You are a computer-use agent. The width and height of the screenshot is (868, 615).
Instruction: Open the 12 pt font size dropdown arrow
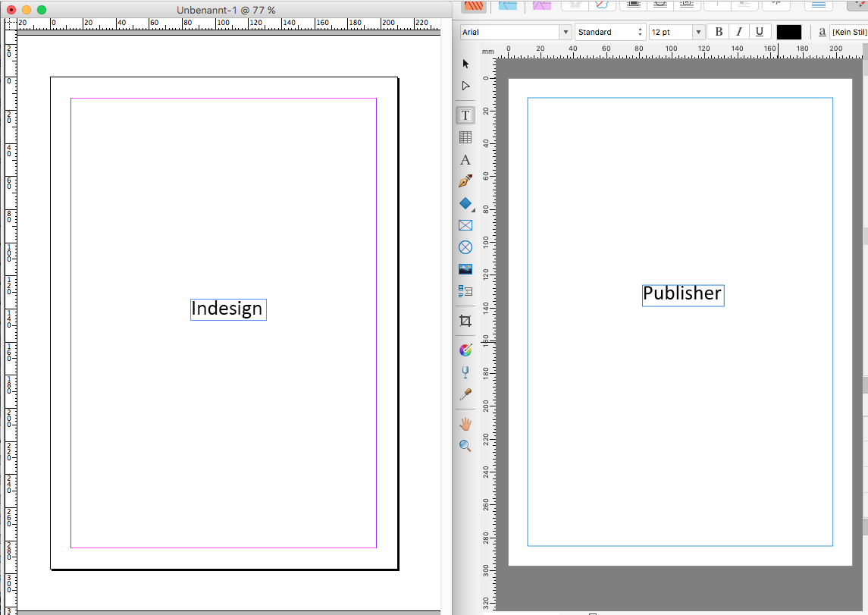tap(699, 32)
